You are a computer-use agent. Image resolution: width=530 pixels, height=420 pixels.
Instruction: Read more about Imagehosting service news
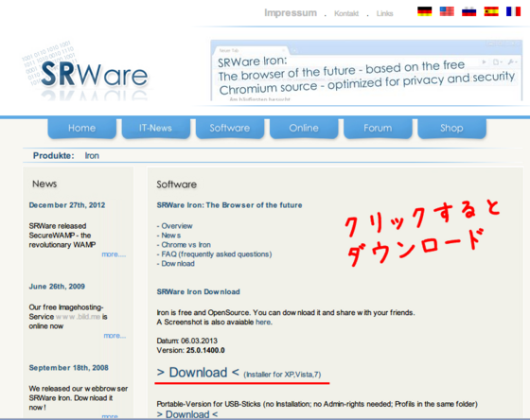(115, 336)
